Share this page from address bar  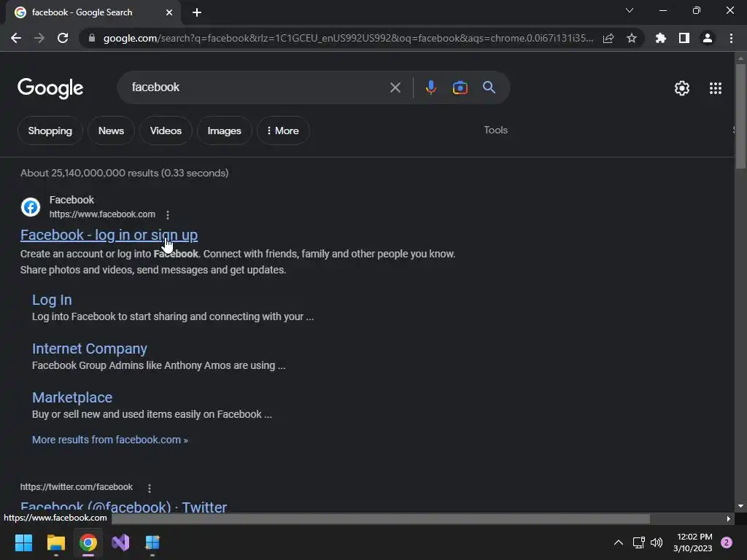[x=608, y=38]
